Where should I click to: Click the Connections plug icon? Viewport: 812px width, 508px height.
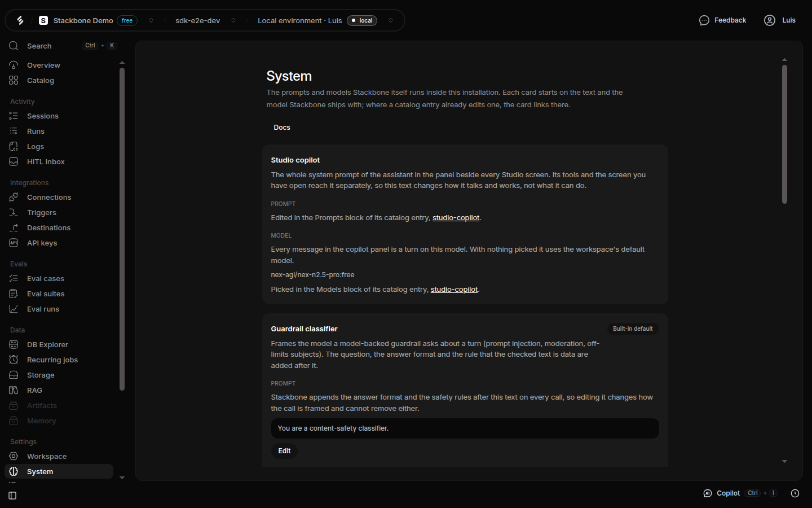click(14, 197)
